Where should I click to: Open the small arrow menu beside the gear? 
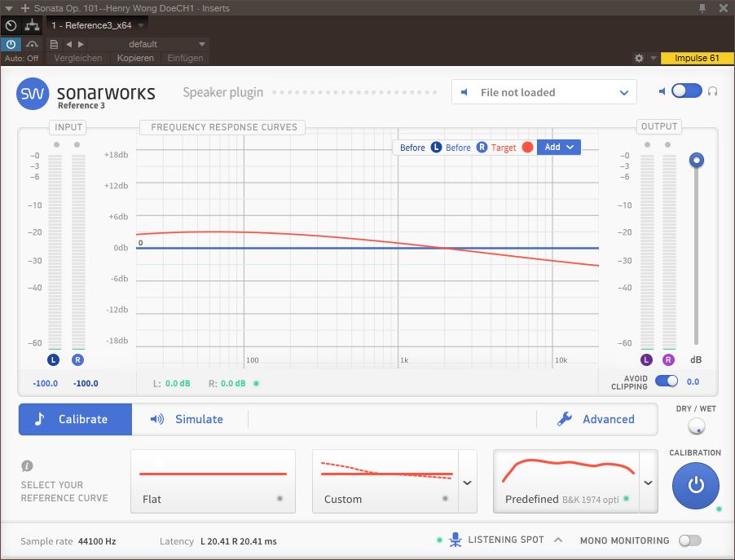[x=654, y=58]
